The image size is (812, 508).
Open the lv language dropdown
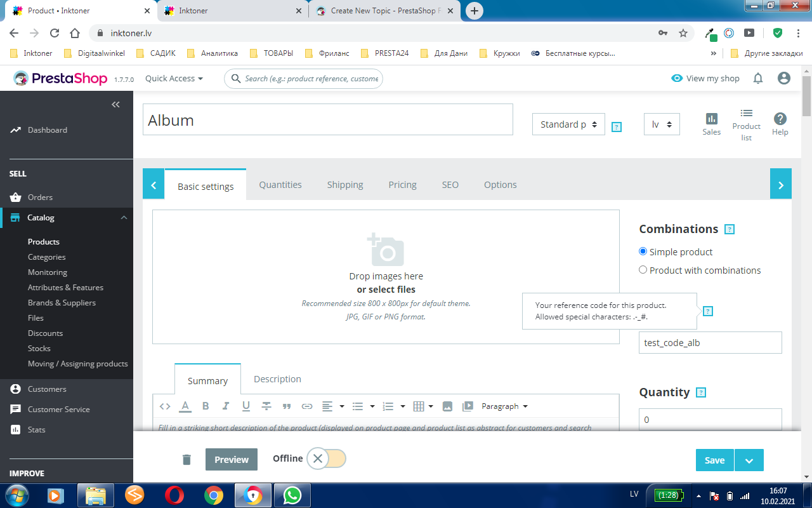[x=662, y=124]
